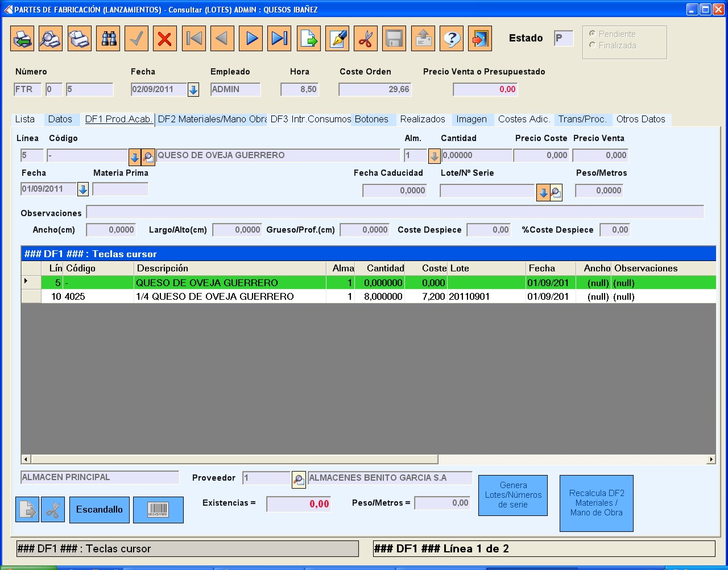728x570 pixels.
Task: Delete record with toolbar scissors icon
Action: [366, 39]
